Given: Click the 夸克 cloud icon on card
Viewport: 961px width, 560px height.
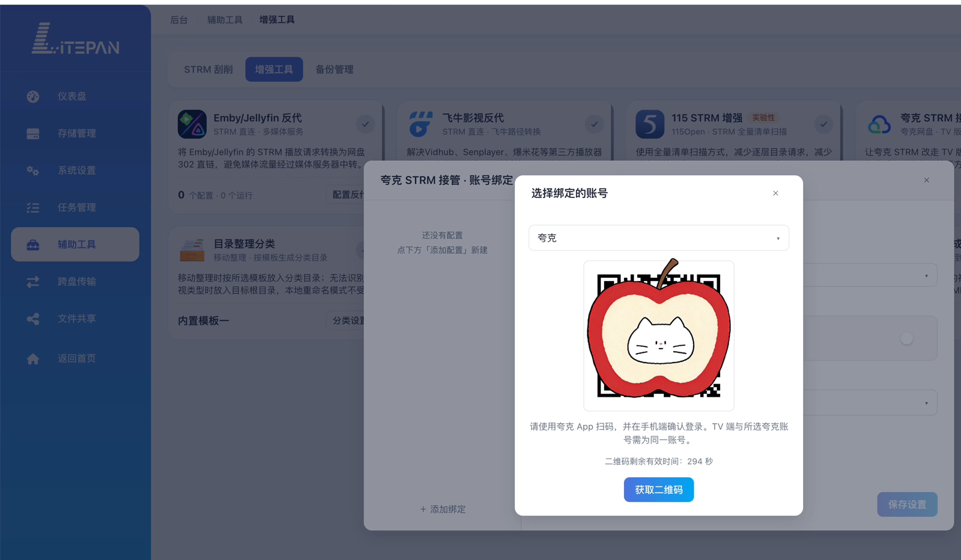Looking at the screenshot, I should point(879,124).
